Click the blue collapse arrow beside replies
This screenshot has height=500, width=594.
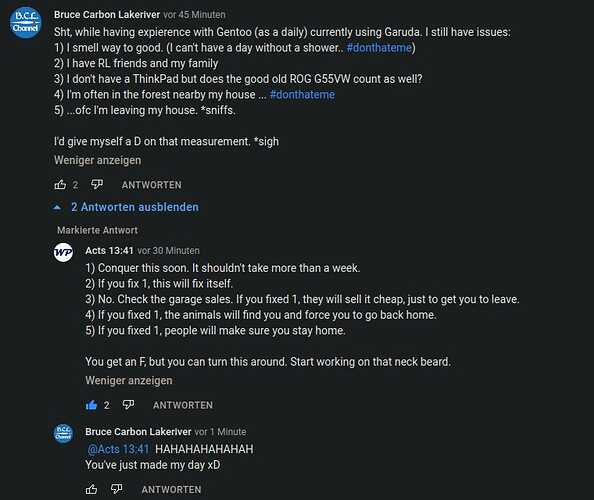(x=57, y=207)
